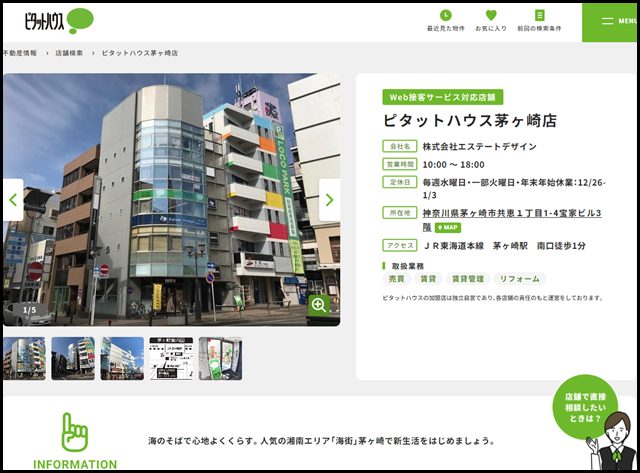
Task: Open favorites heart icon
Action: point(491,16)
